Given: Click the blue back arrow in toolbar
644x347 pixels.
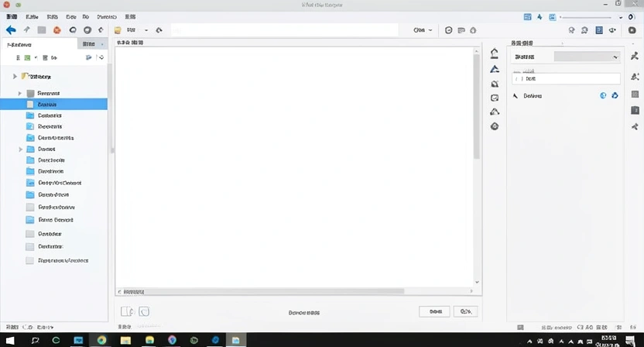Looking at the screenshot, I should (x=11, y=30).
